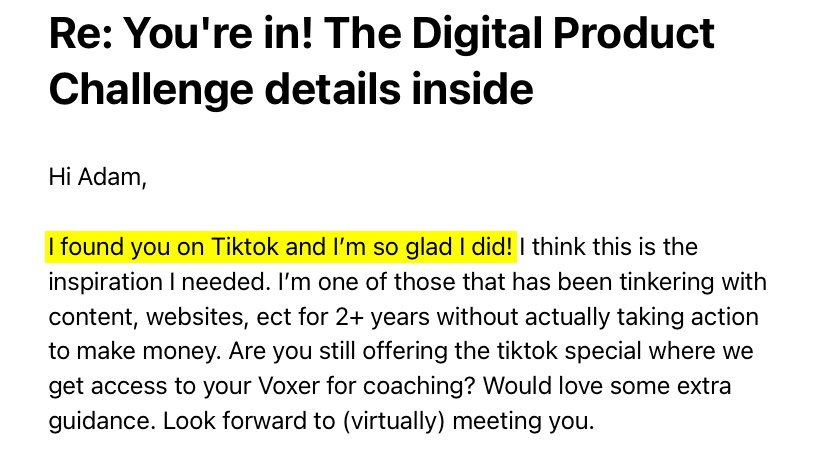Click the "Re: You're in!" subject heading
This screenshot has height=475, width=828.
[x=181, y=34]
